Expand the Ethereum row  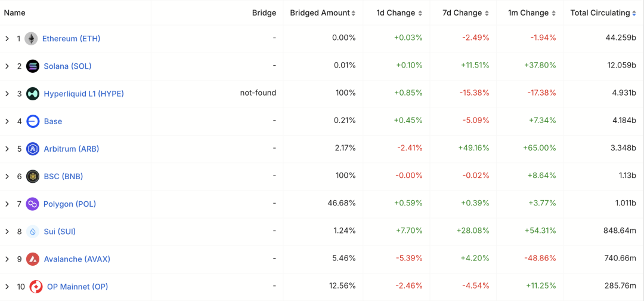[x=7, y=39]
